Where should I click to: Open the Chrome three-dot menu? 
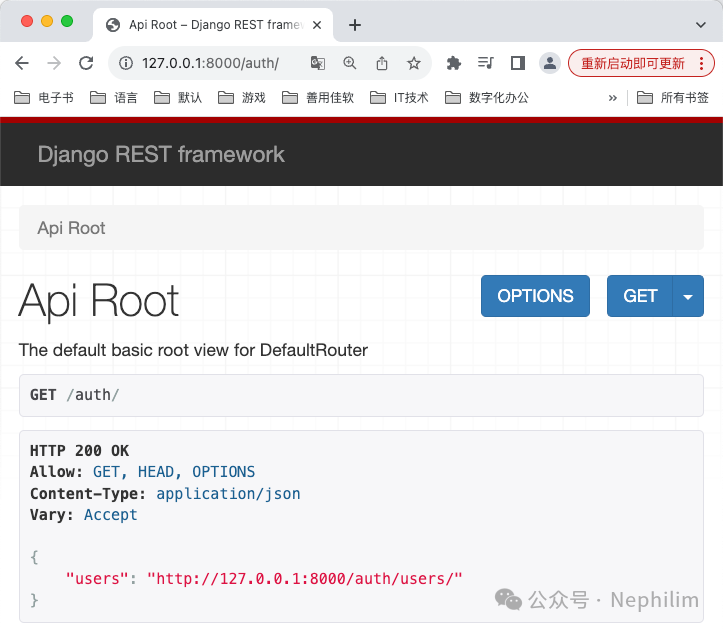click(x=701, y=63)
